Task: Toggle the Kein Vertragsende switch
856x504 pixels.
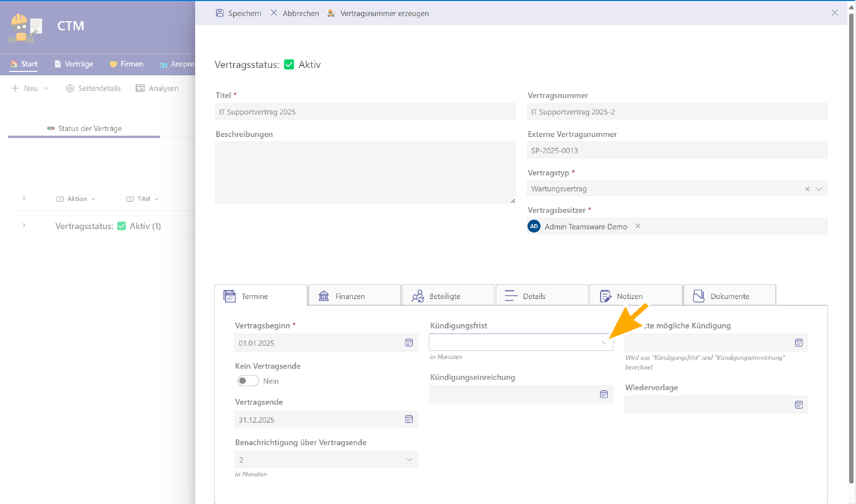Action: click(248, 381)
